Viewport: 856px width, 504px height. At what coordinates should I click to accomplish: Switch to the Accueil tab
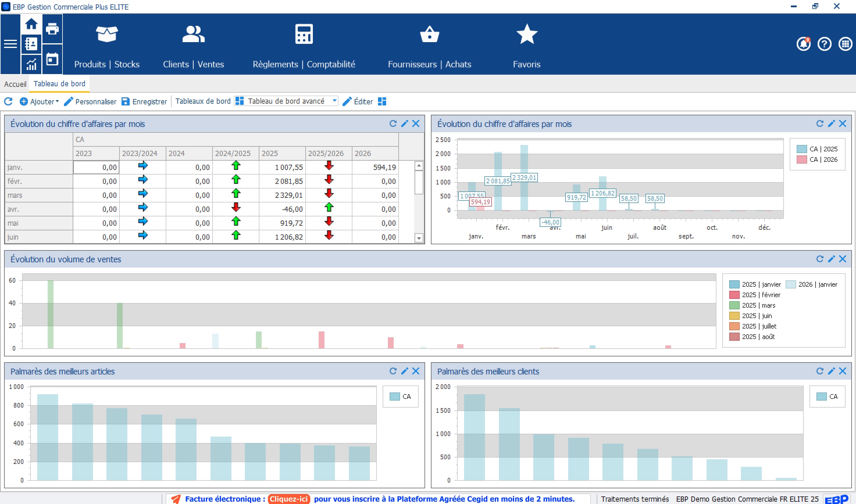tap(15, 84)
